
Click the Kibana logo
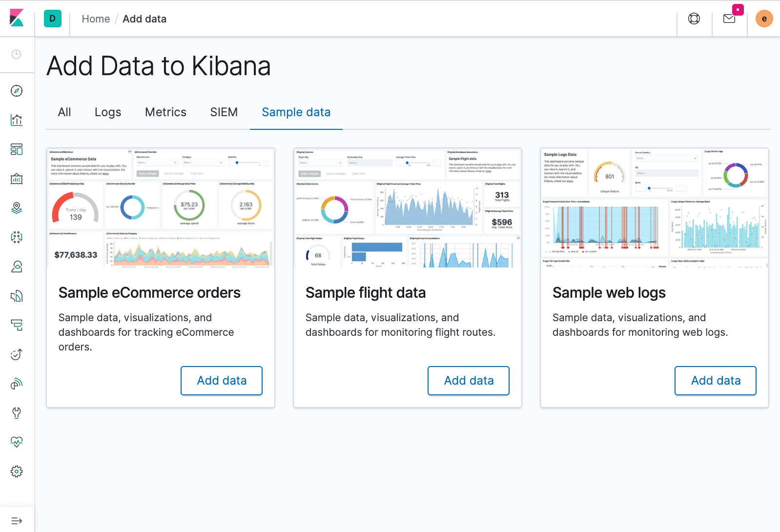[x=17, y=18]
